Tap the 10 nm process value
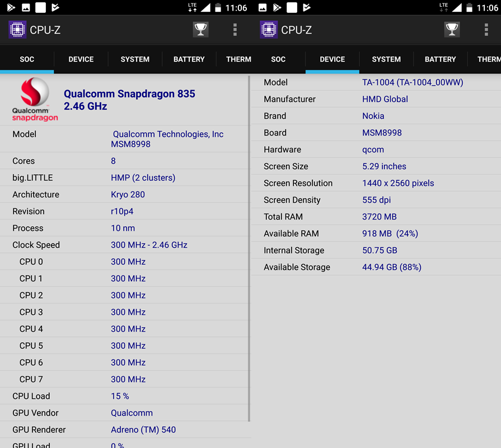The width and height of the screenshot is (501, 448). click(123, 228)
